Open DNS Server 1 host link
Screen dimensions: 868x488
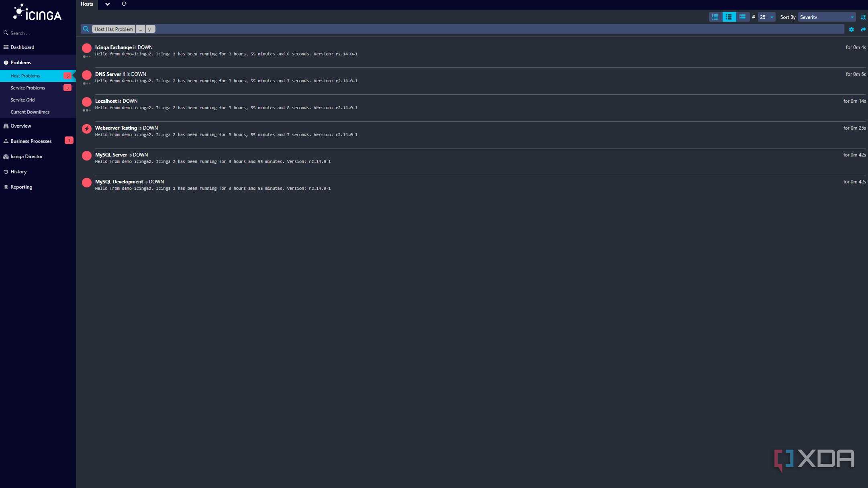[110, 74]
